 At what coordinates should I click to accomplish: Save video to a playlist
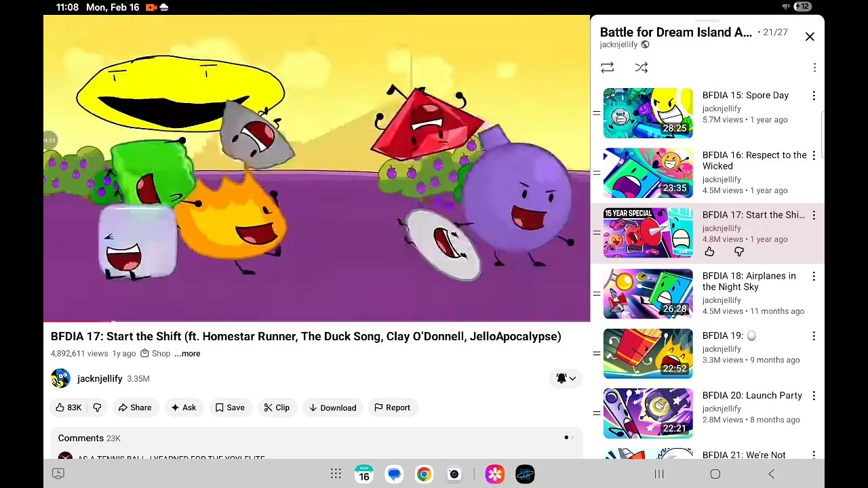pyautogui.click(x=230, y=407)
